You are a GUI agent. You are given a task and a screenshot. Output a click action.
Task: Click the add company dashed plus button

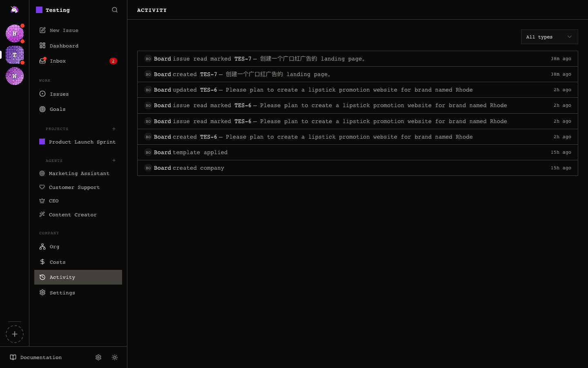point(15,334)
